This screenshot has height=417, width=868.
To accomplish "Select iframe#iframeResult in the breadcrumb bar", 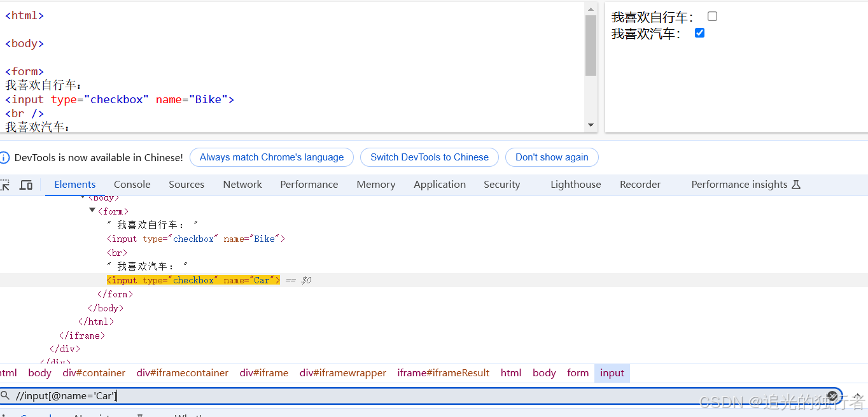I will point(443,372).
